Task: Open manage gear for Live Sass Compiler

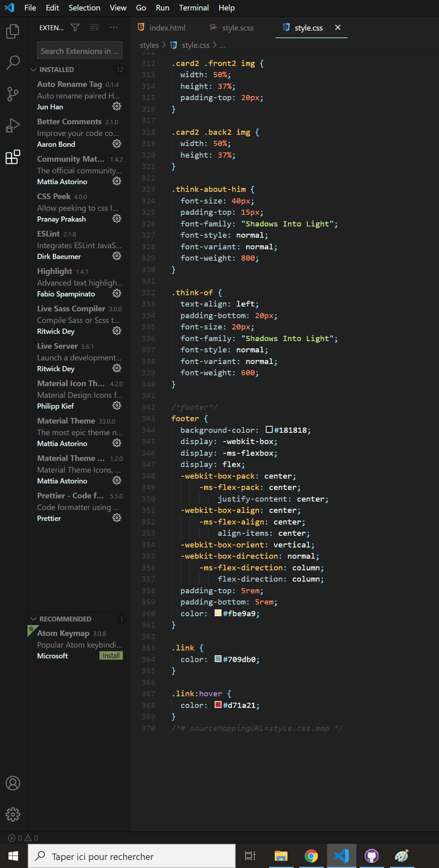Action: (x=117, y=331)
